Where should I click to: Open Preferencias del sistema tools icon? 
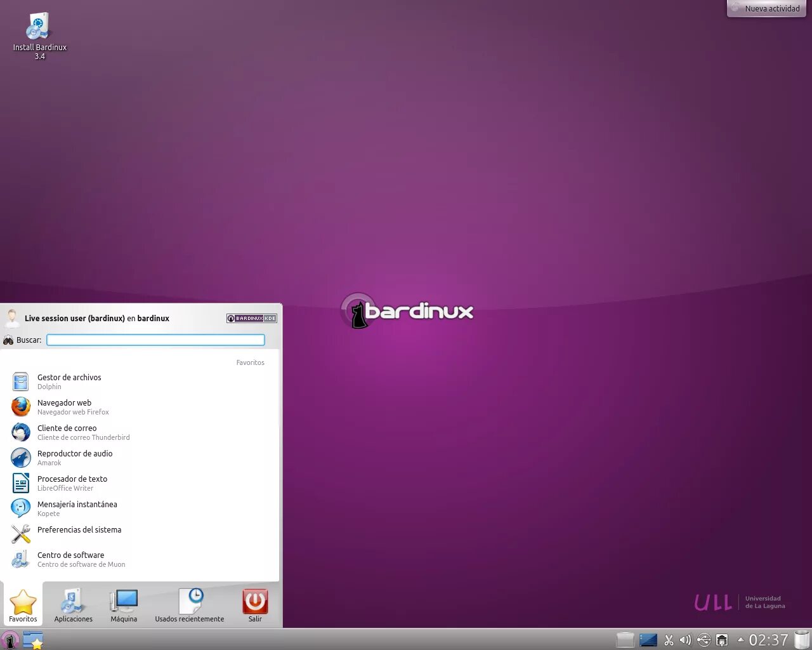[x=21, y=534]
